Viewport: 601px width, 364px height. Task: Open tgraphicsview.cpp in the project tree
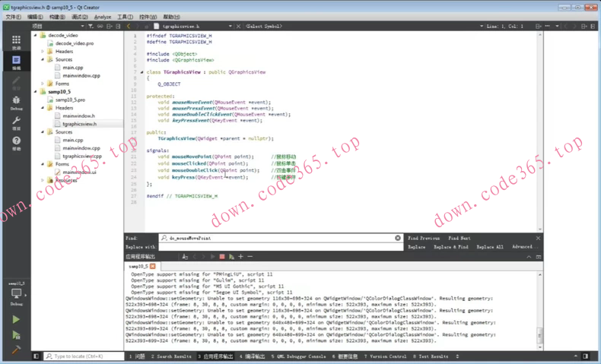click(x=82, y=156)
